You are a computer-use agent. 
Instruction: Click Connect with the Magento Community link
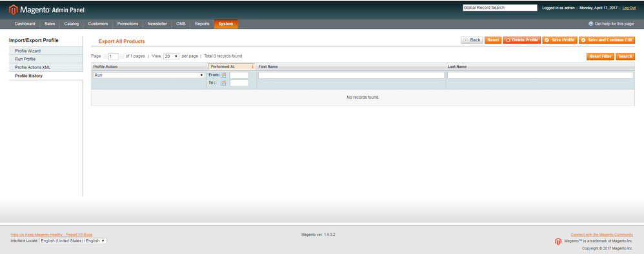(x=601, y=234)
